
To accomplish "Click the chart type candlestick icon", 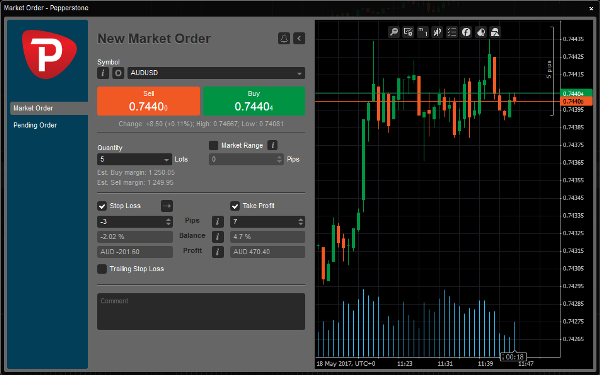I will pyautogui.click(x=437, y=32).
